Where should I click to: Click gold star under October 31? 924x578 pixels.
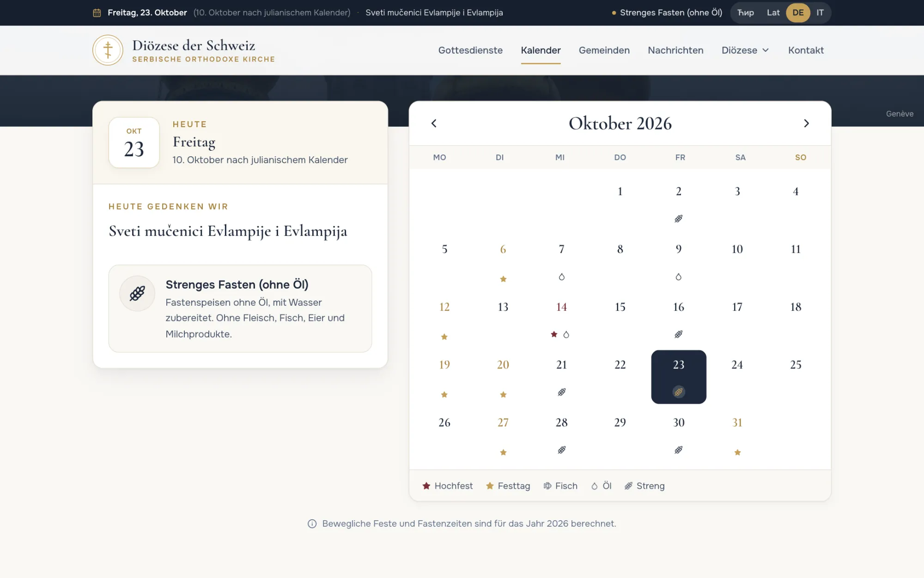[x=737, y=452]
